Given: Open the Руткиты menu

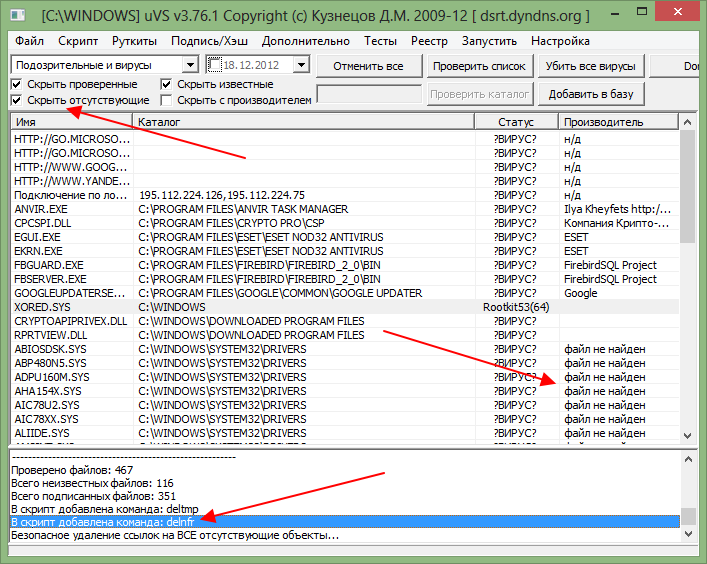Looking at the screenshot, I should point(134,41).
